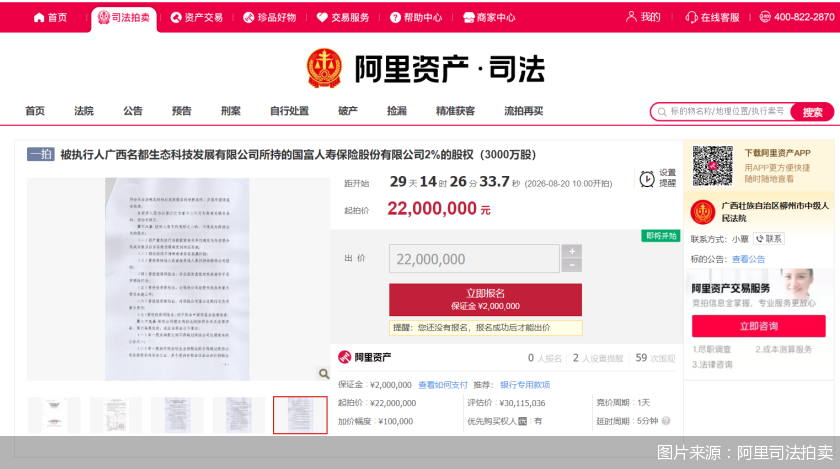The height and width of the screenshot is (469, 840).
Task: Click the 加价幅度 ¥100,000 value
Action: [x=395, y=421]
